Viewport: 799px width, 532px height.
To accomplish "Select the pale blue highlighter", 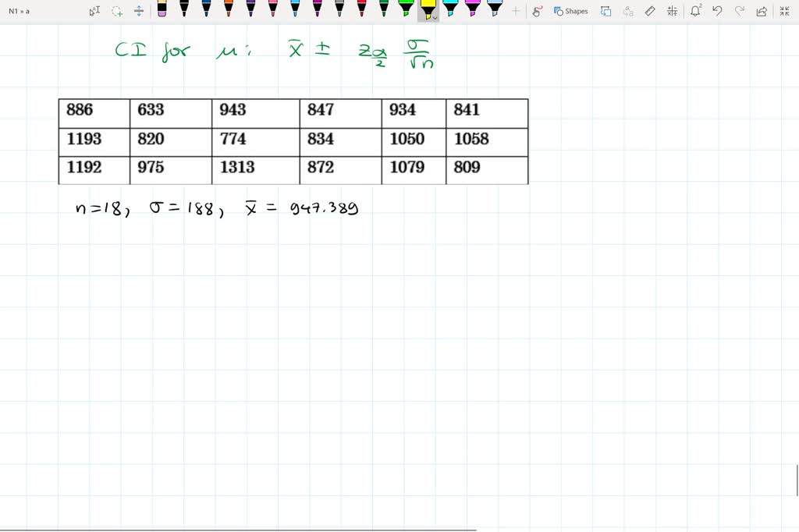I will (x=495, y=9).
